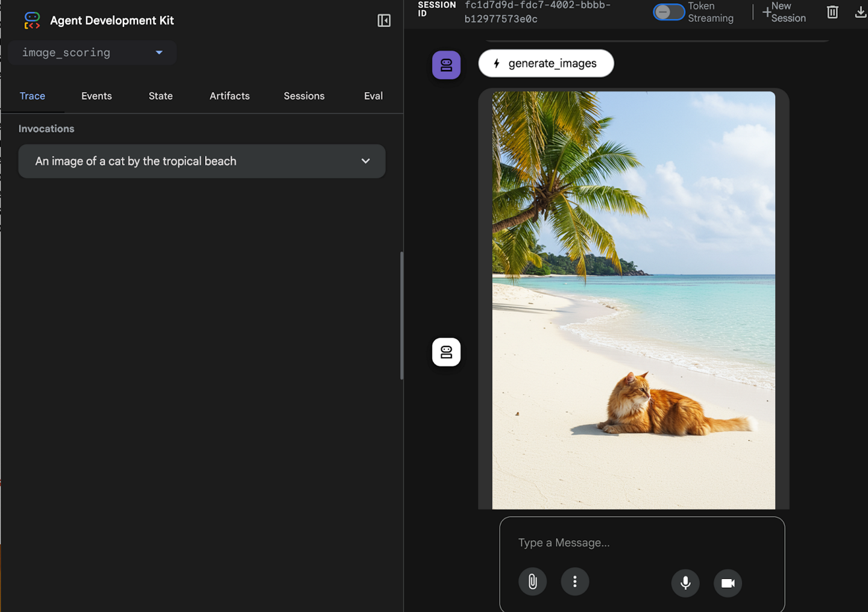Click the white agent avatar icon
The height and width of the screenshot is (612, 868).
coord(446,352)
